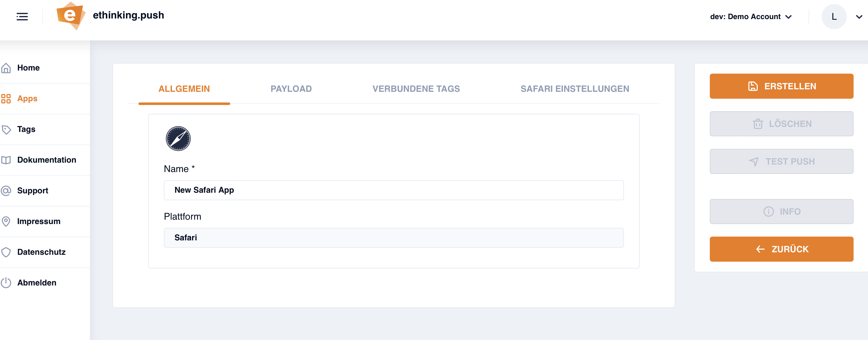Image resolution: width=868 pixels, height=340 pixels.
Task: Select the SAFARI EINSTELLUNGEN tab
Action: (574, 89)
